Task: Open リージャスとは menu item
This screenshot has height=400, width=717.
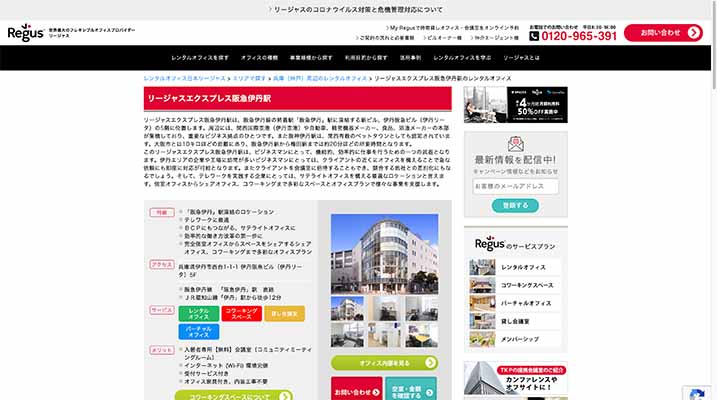Action: point(521,58)
